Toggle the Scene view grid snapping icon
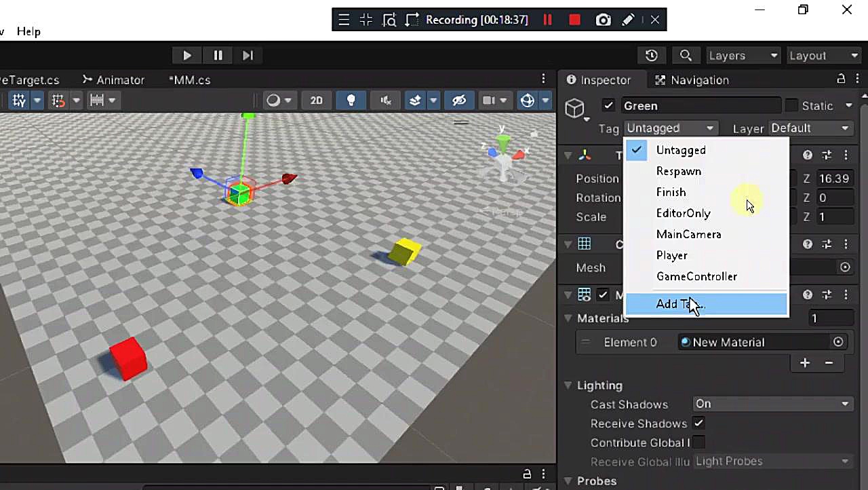Screen dimensions: 868x490 (19, 100)
